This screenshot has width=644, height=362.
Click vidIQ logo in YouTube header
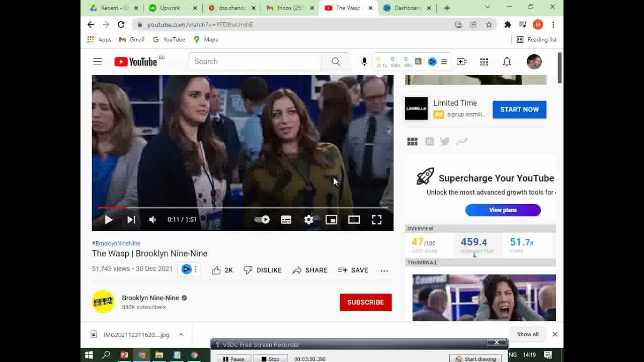[432, 61]
